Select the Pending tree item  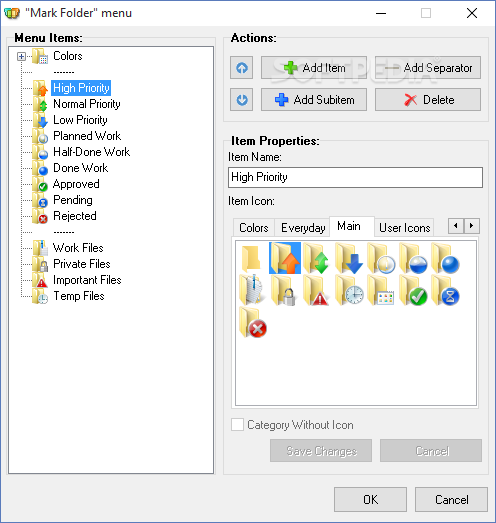(73, 200)
